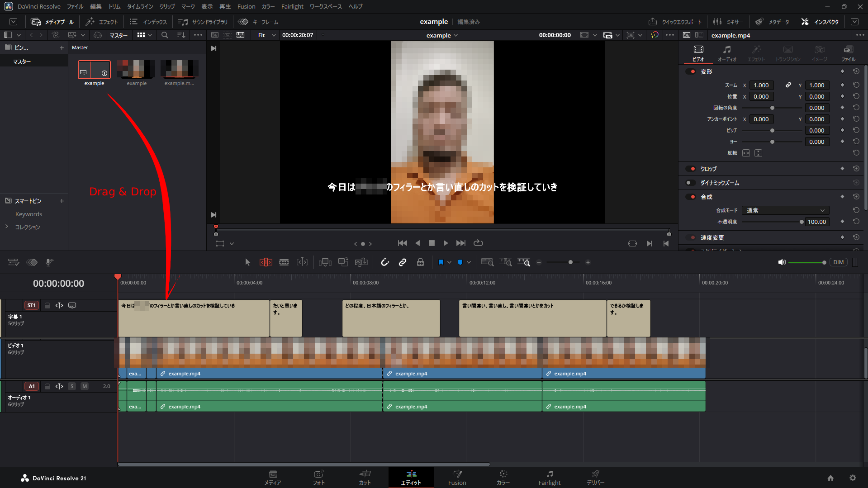Open marker color dropdown arrow
Viewport: 868px width, 488px height.
(x=469, y=262)
